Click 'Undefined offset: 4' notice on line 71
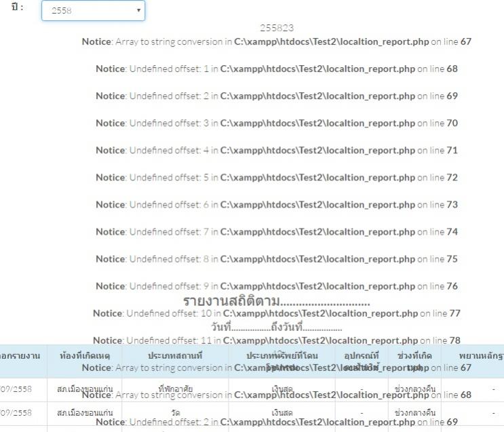 [x=277, y=150]
